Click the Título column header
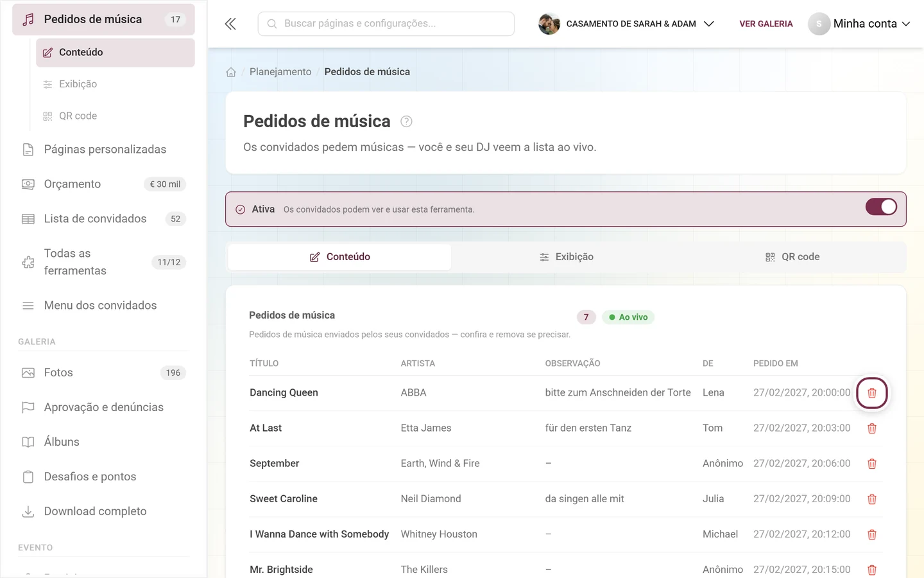This screenshot has width=924, height=578. click(264, 363)
